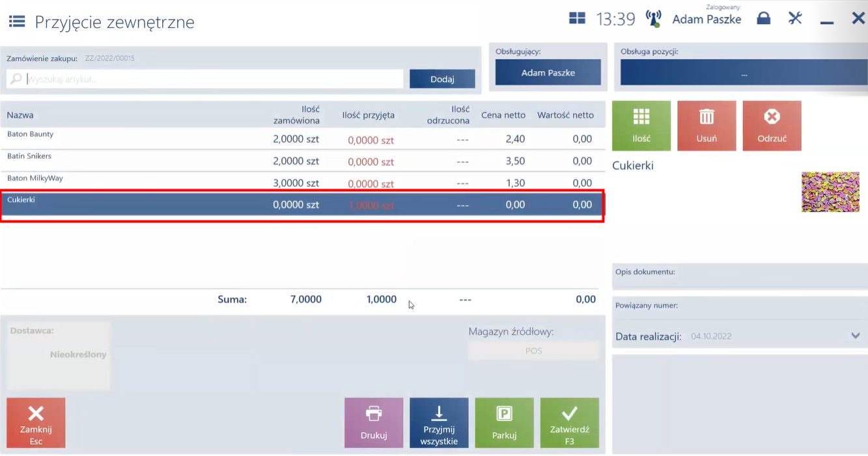Sort by Nazwa column header
The height and width of the screenshot is (456, 868).
pos(20,115)
